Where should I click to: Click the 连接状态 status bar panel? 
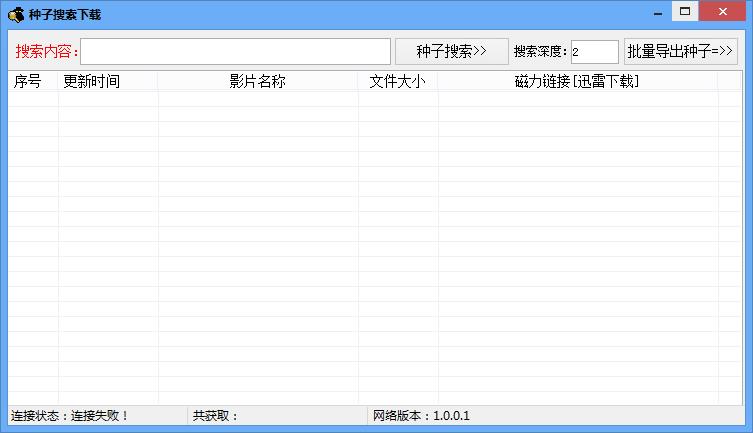point(70,415)
